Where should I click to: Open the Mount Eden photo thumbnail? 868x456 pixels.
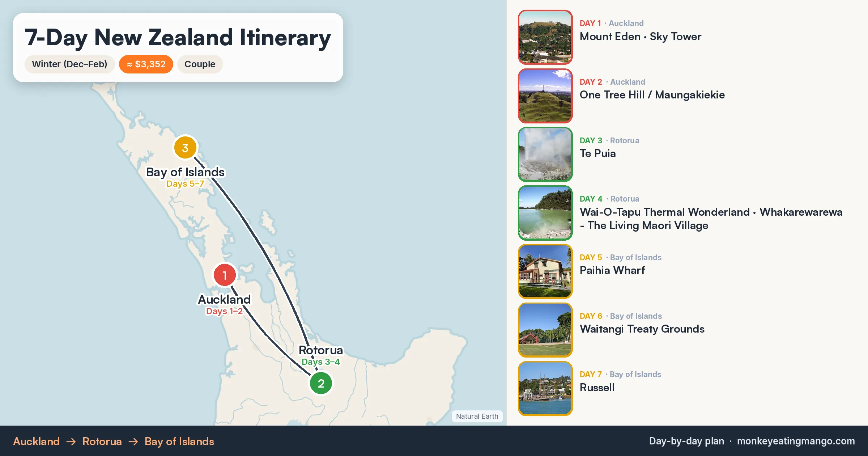click(x=545, y=37)
